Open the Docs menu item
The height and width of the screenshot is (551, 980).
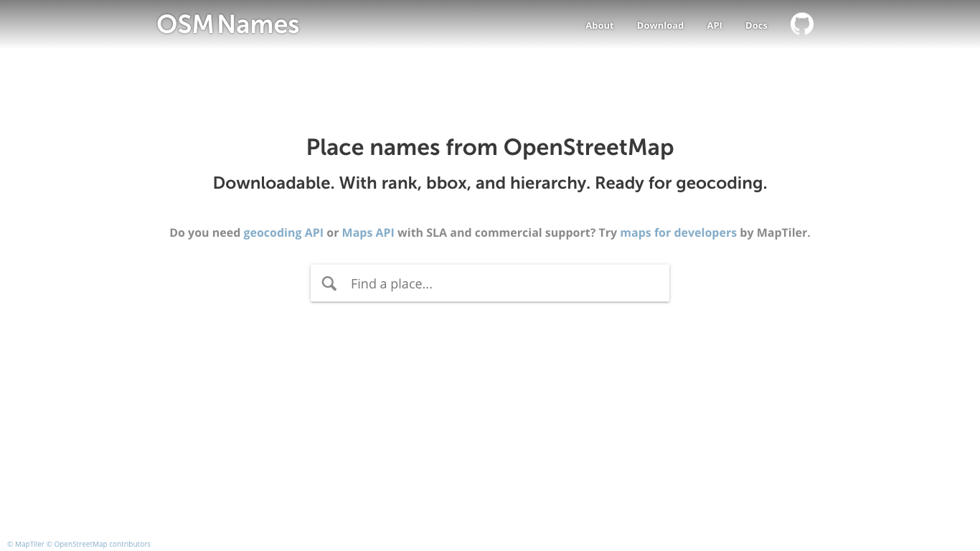[756, 25]
